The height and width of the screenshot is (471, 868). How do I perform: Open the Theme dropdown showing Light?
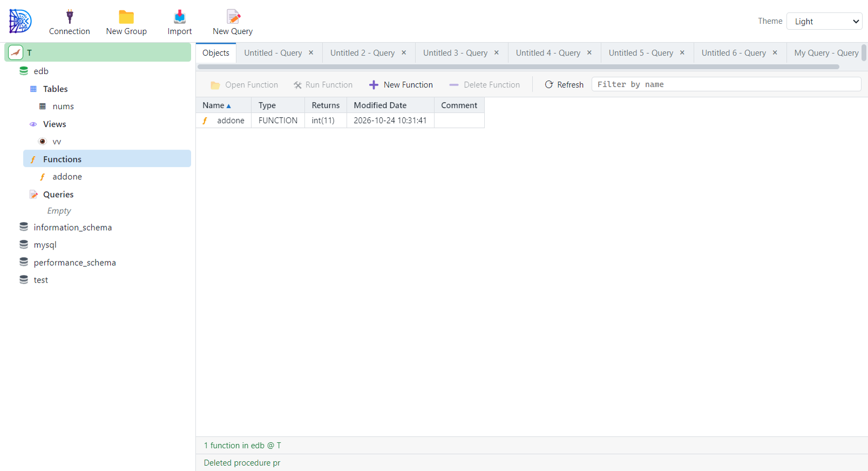coord(824,21)
